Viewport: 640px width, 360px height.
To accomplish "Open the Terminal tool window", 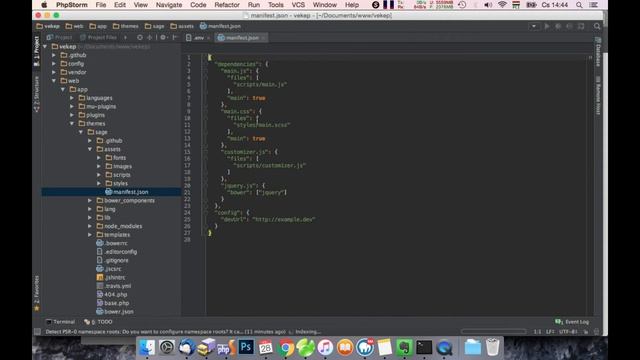I will 60,322.
